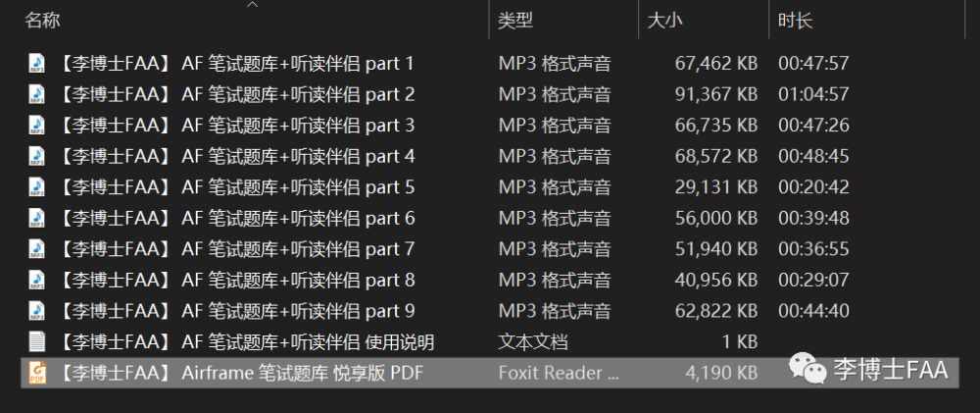Click the 1 KB size cell
980x413 pixels.
739,342
